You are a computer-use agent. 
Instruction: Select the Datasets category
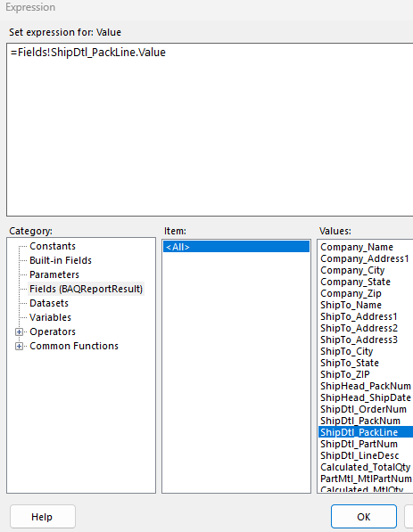49,303
